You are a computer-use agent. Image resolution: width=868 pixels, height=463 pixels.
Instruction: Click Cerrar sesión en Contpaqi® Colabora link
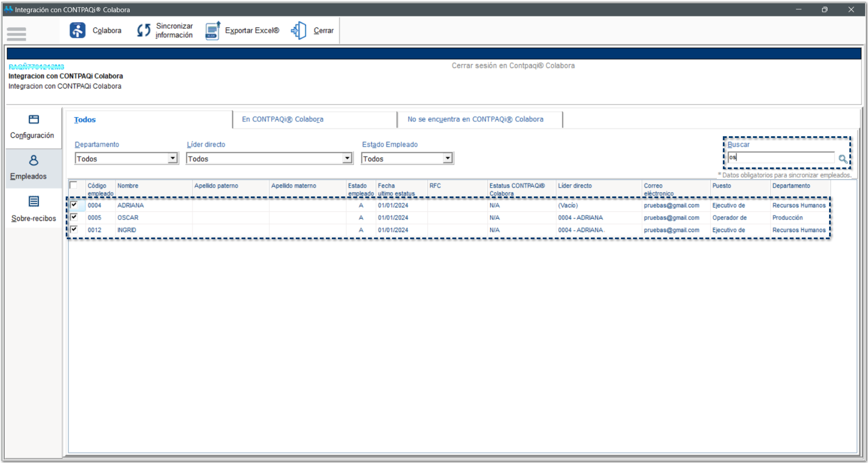(x=513, y=66)
